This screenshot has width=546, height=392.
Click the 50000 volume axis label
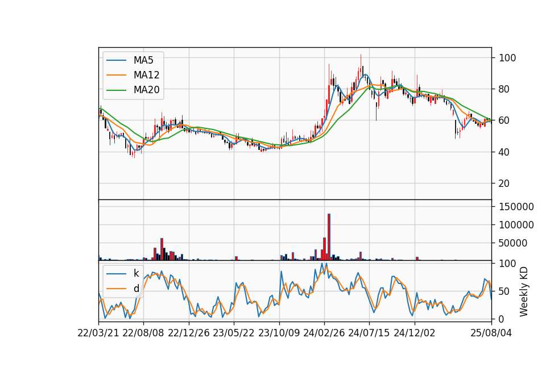pos(512,243)
